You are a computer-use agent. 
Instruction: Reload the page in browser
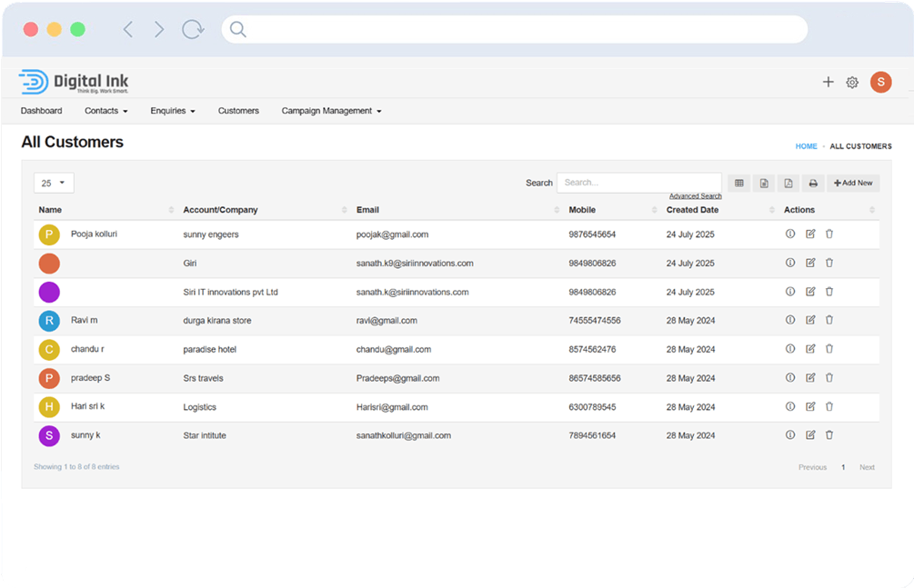click(193, 29)
